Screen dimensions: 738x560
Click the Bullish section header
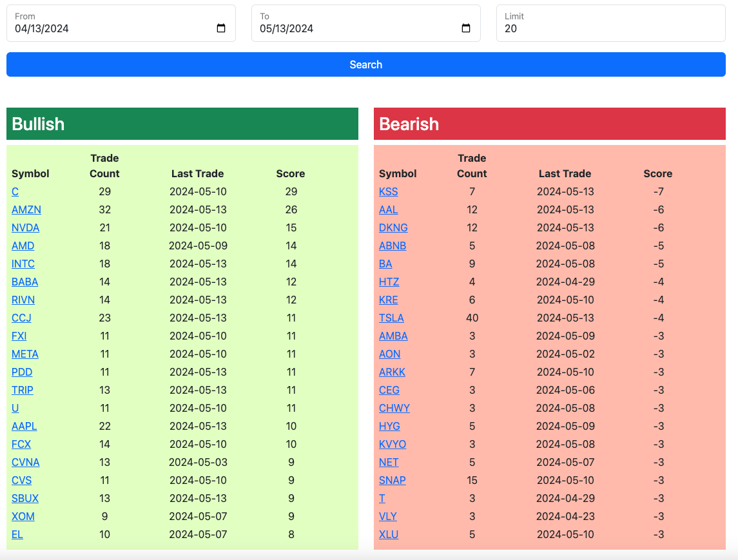click(x=182, y=124)
